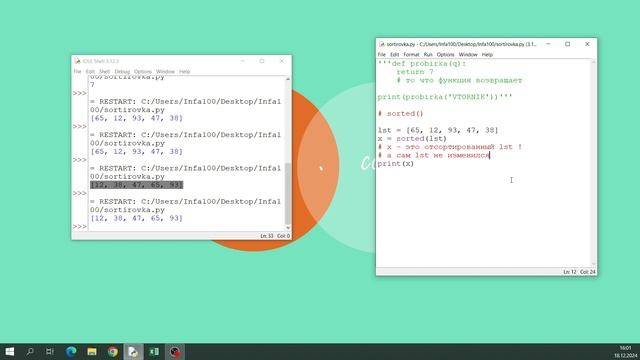Image resolution: width=640 pixels, height=360 pixels.
Task: Open Debug menu in IDLE Shell
Action: tap(122, 72)
